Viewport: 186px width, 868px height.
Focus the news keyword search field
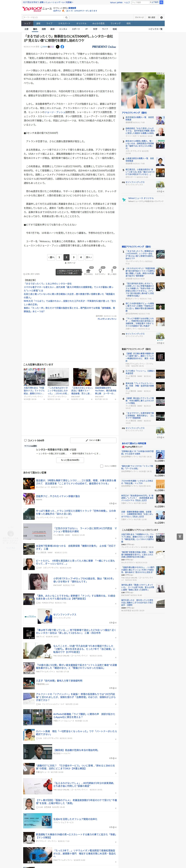[44, 18]
